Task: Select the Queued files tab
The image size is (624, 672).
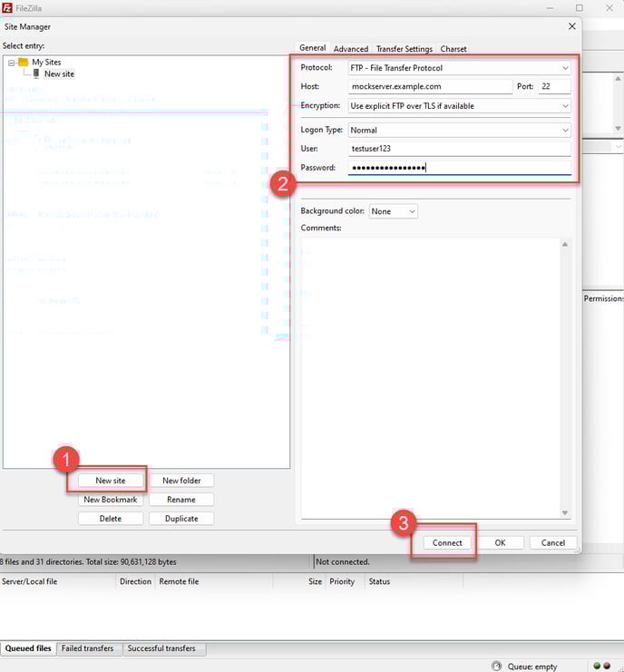Action: tap(28, 648)
